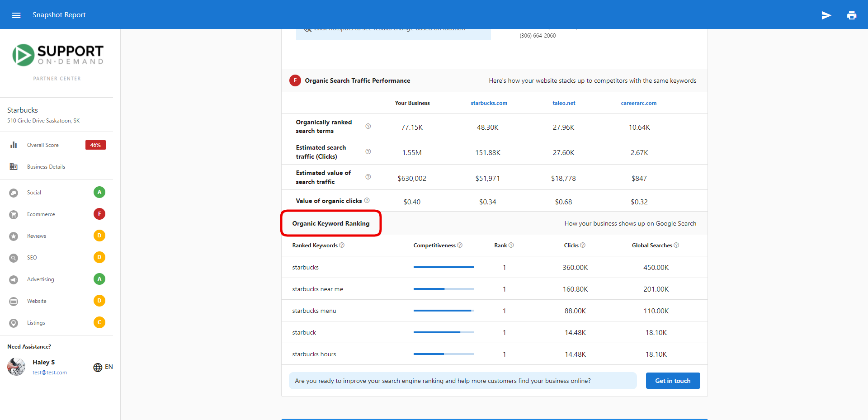Open the careerarc.com competitor link
The height and width of the screenshot is (420, 868).
[638, 103]
